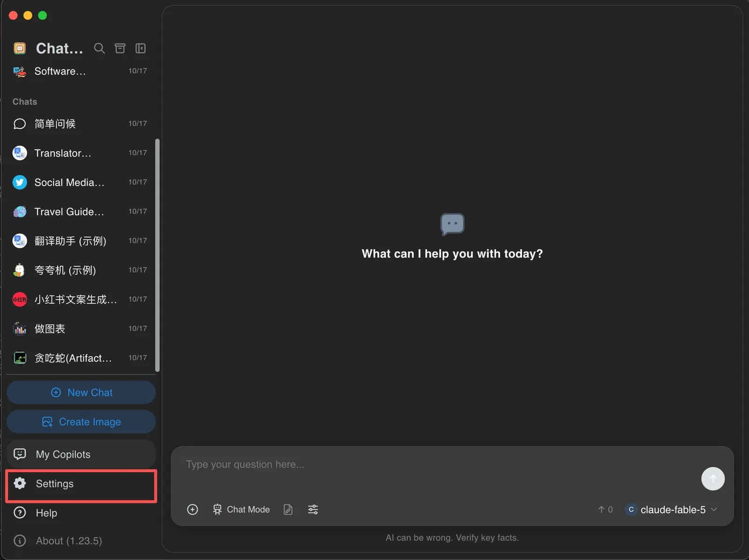Open conversation settings sliders icon

pyautogui.click(x=313, y=509)
